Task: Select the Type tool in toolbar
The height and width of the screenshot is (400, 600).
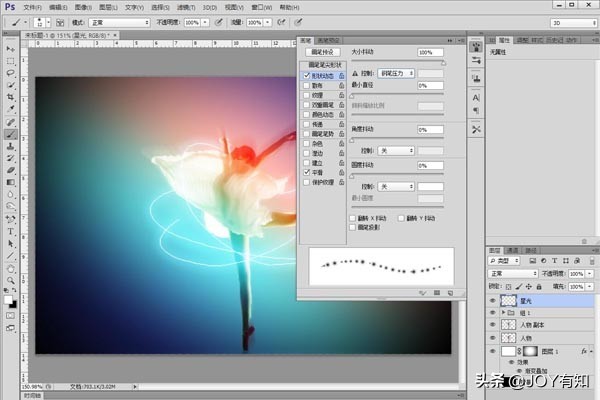Action: click(10, 230)
